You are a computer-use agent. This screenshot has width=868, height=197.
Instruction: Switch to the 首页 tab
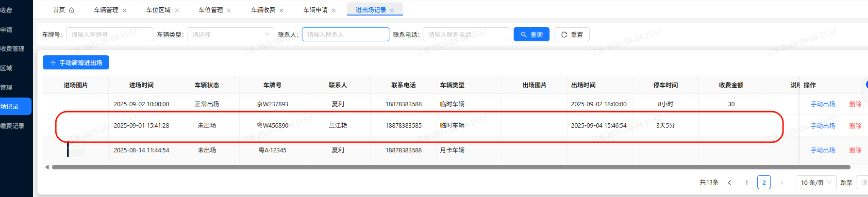[63, 10]
